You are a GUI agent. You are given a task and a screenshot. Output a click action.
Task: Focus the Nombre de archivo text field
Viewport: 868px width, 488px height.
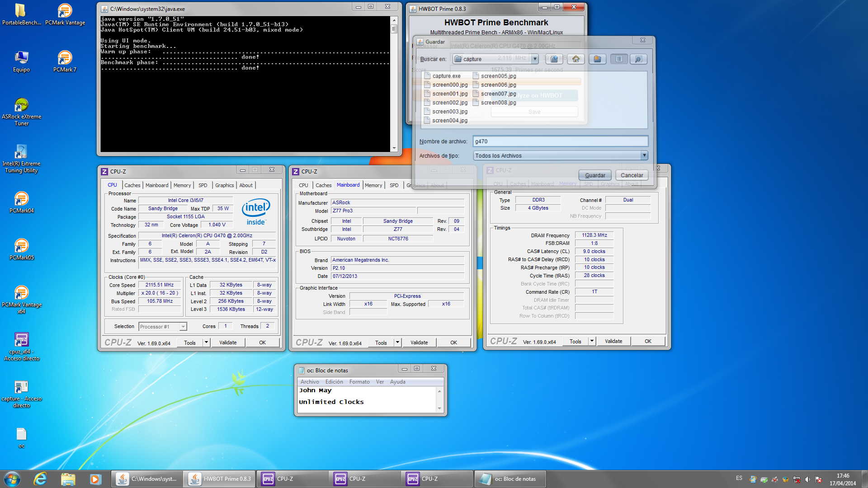(x=561, y=141)
